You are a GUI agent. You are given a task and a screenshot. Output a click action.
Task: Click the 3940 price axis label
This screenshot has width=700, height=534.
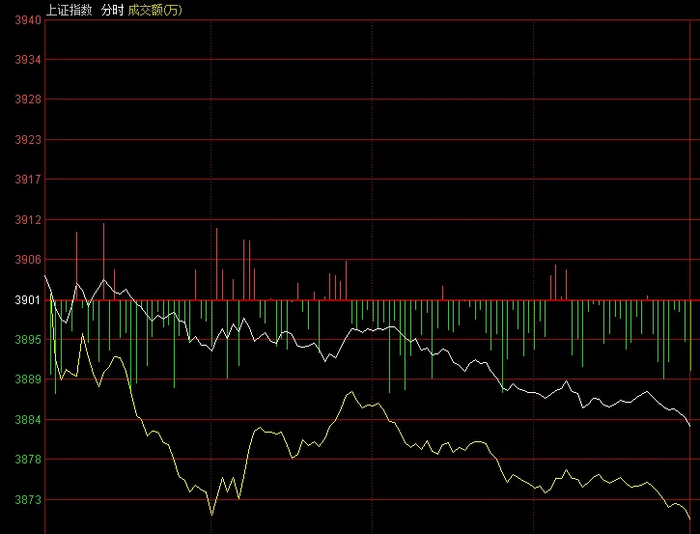click(28, 20)
